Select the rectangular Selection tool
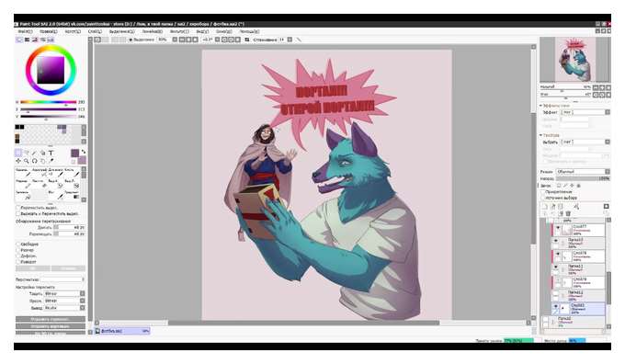 click(x=18, y=154)
